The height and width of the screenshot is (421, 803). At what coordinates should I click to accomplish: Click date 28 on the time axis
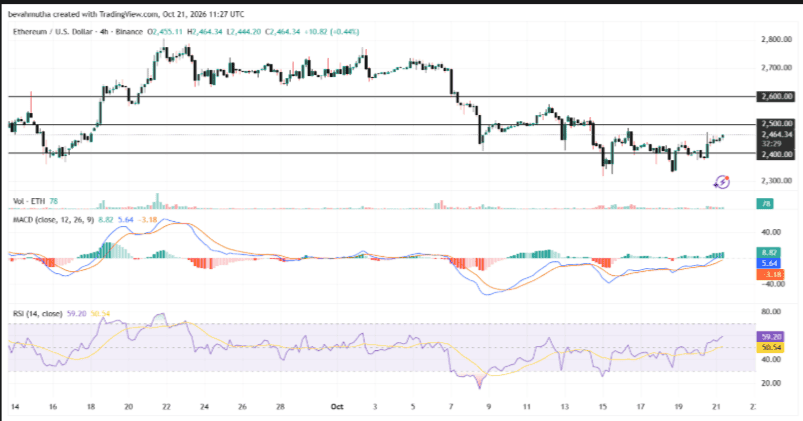click(x=280, y=407)
